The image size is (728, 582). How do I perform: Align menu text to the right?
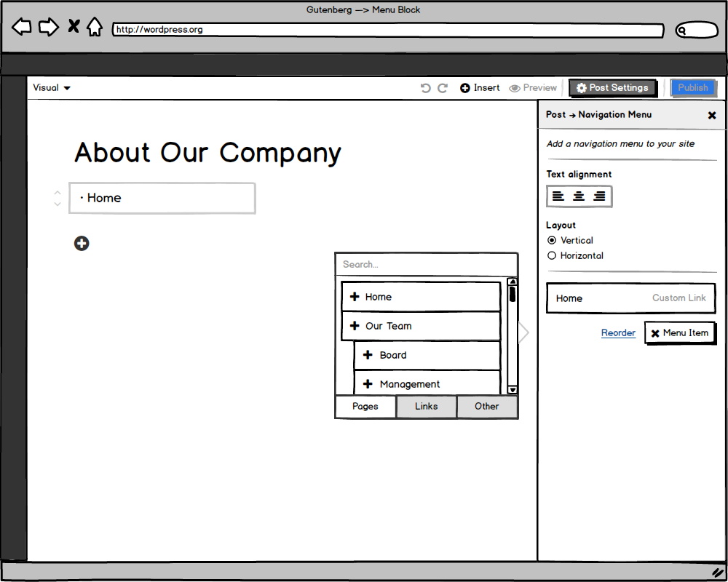point(599,196)
